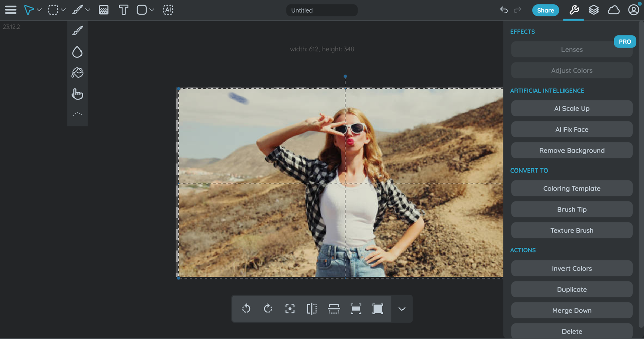Expand more transform options chevron

(402, 309)
